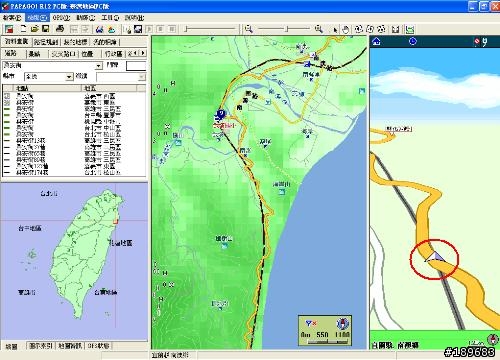
Task: Expand the disabled 鄉鎮 district dropdown
Action: (x=142, y=77)
